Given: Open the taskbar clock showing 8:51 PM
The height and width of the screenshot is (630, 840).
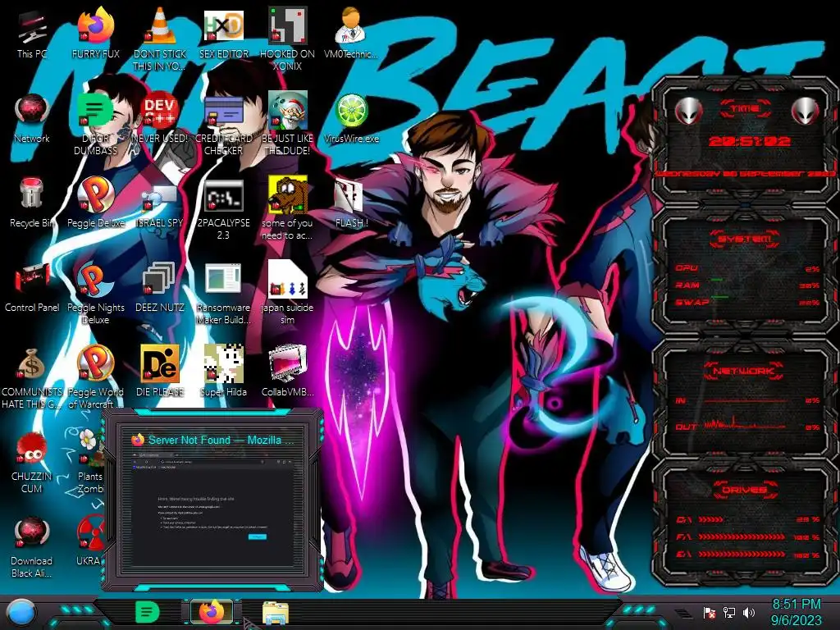Looking at the screenshot, I should [x=796, y=612].
